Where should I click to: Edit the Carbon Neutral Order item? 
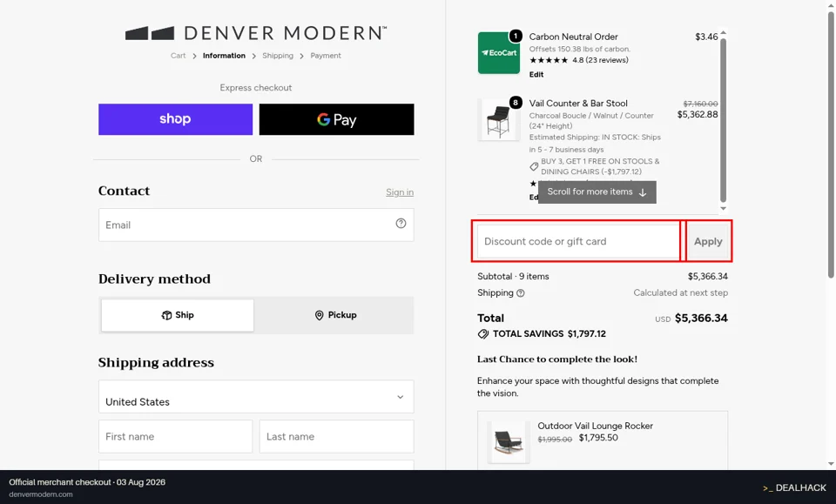[x=536, y=75]
